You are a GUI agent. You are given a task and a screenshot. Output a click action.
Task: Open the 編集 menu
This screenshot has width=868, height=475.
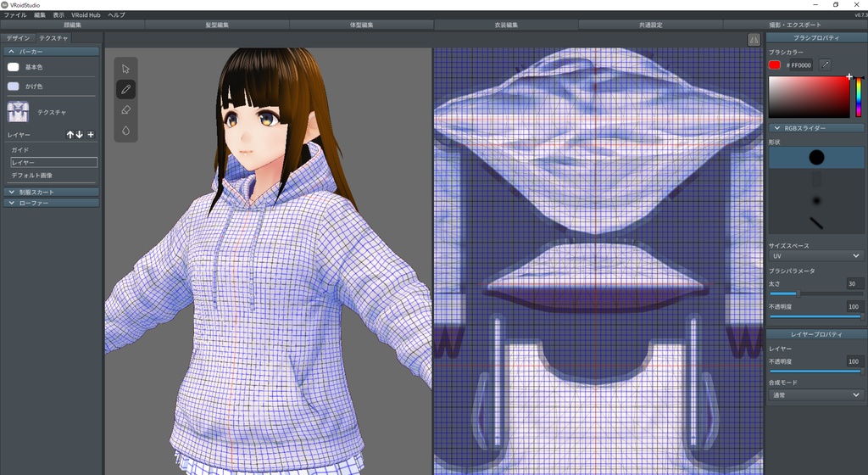pos(40,15)
